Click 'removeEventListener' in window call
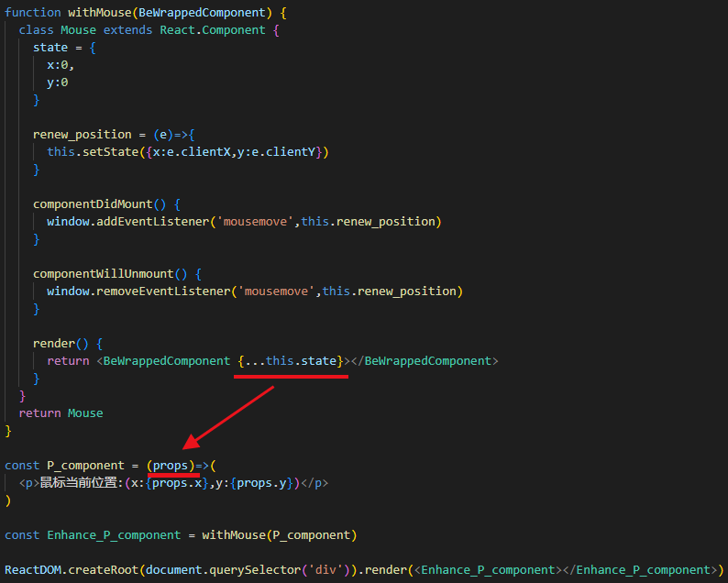 [163, 291]
